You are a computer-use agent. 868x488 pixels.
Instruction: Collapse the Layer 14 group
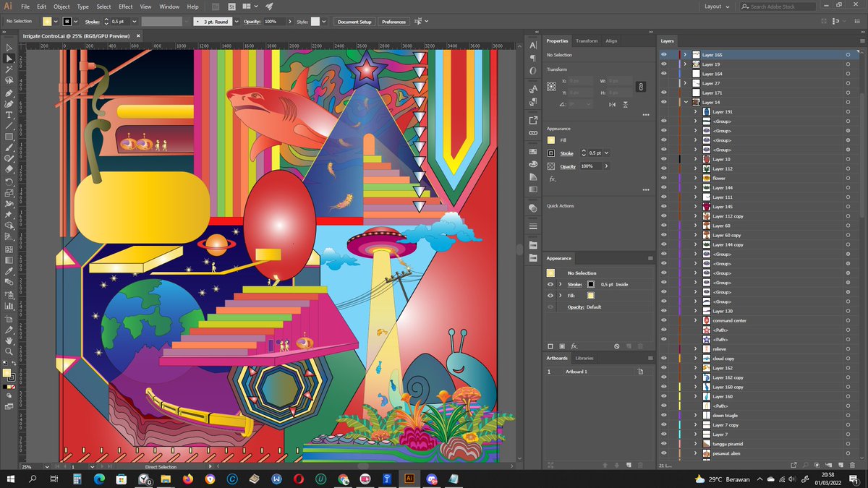tap(684, 102)
